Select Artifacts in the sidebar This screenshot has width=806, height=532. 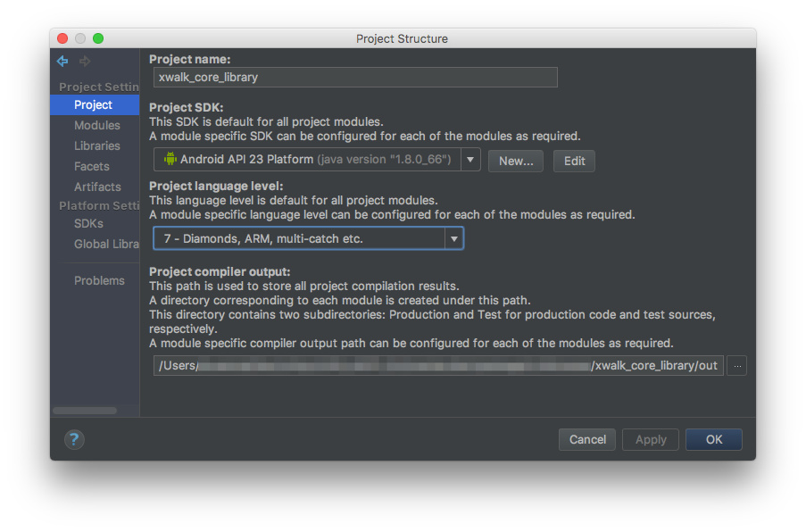click(97, 187)
